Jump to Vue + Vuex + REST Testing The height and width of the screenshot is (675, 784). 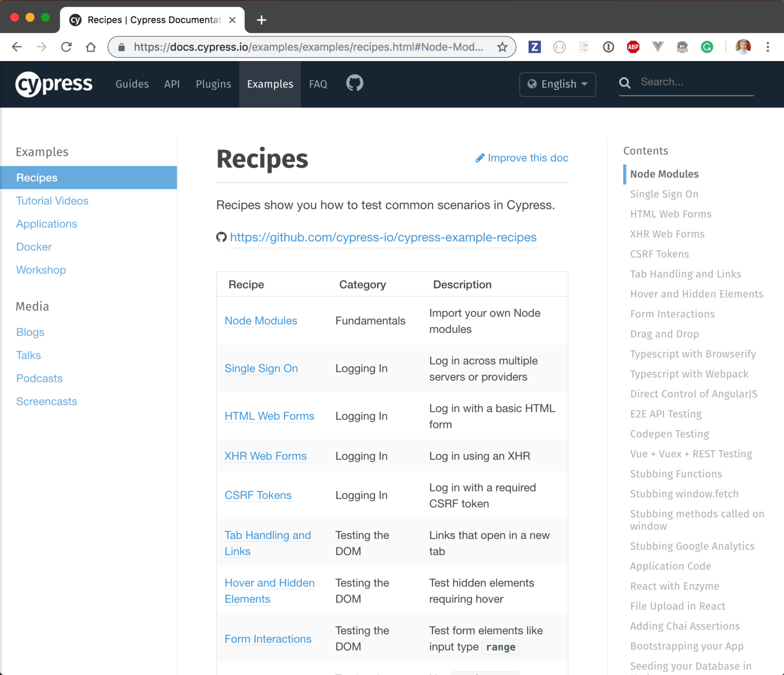point(691,454)
